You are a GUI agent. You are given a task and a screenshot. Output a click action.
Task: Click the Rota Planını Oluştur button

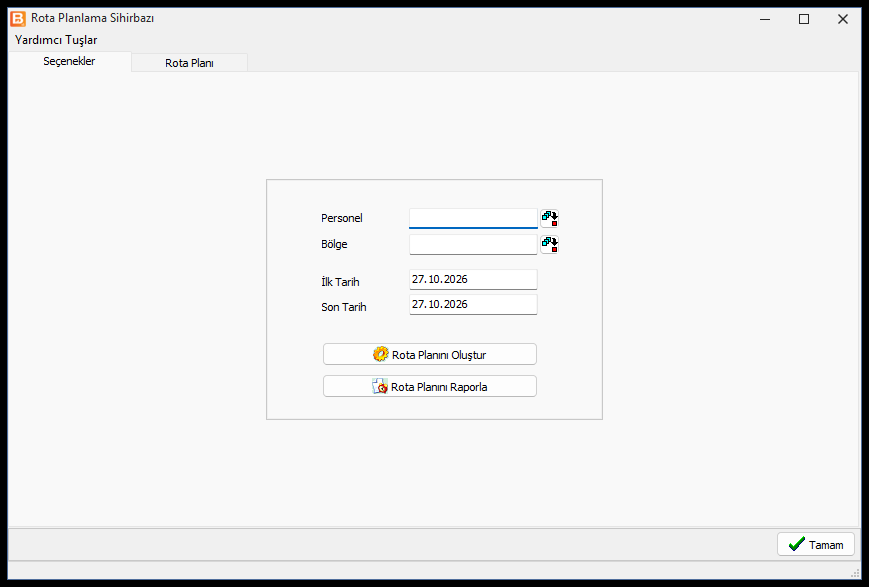pos(430,354)
